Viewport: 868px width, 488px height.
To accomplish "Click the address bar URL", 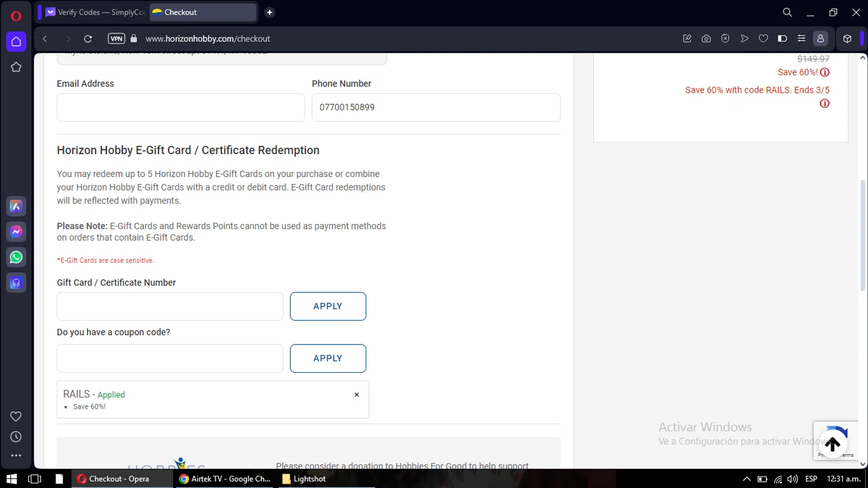I will (208, 39).
